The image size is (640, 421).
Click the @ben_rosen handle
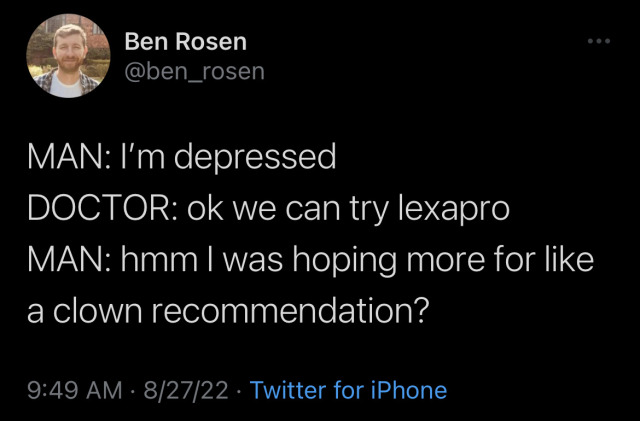195,71
